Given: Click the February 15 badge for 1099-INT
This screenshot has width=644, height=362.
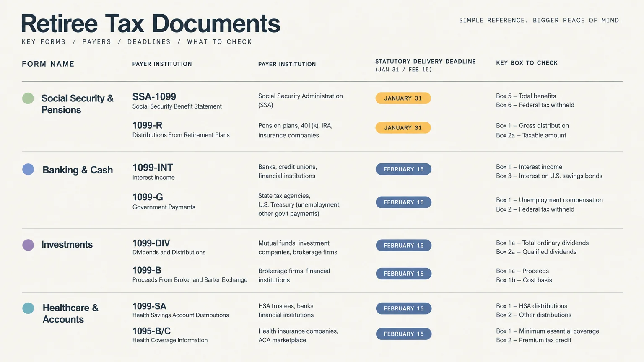Looking at the screenshot, I should (x=403, y=169).
